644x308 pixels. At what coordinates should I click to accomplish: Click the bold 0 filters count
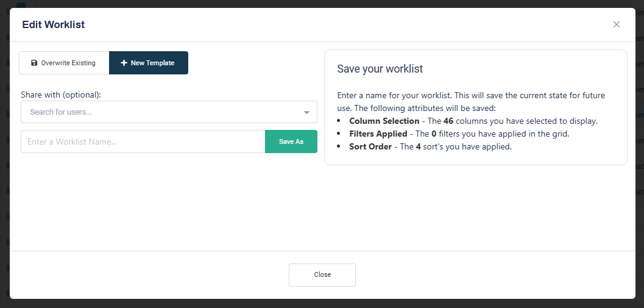click(x=434, y=134)
